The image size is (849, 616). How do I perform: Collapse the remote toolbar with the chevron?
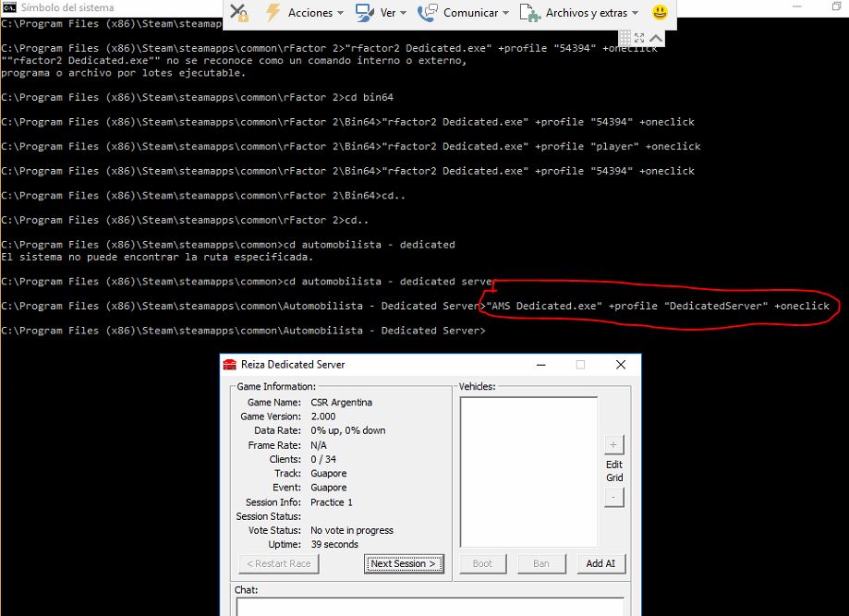click(656, 38)
